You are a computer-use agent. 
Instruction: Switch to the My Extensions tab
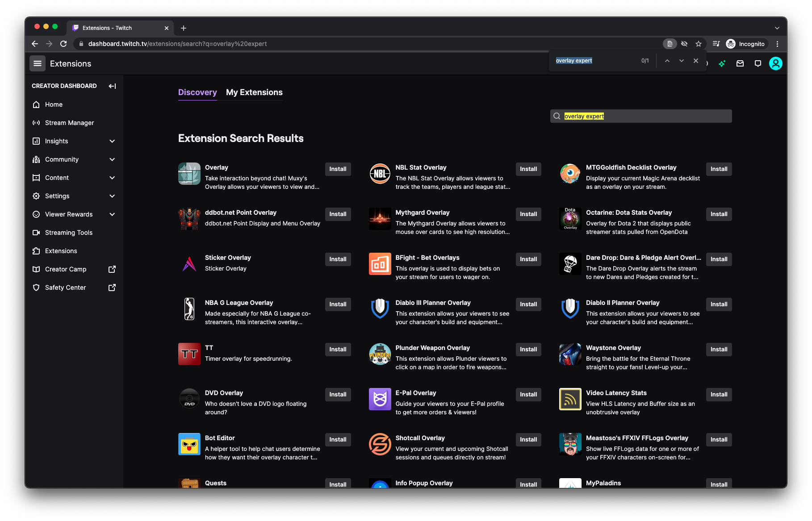(254, 92)
